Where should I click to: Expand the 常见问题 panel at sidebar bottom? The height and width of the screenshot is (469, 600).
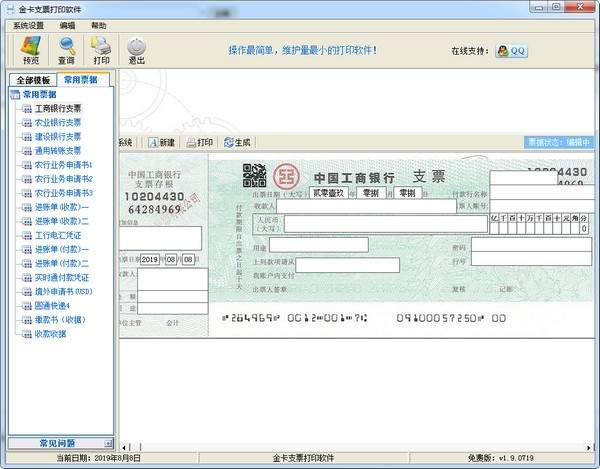pos(58,442)
